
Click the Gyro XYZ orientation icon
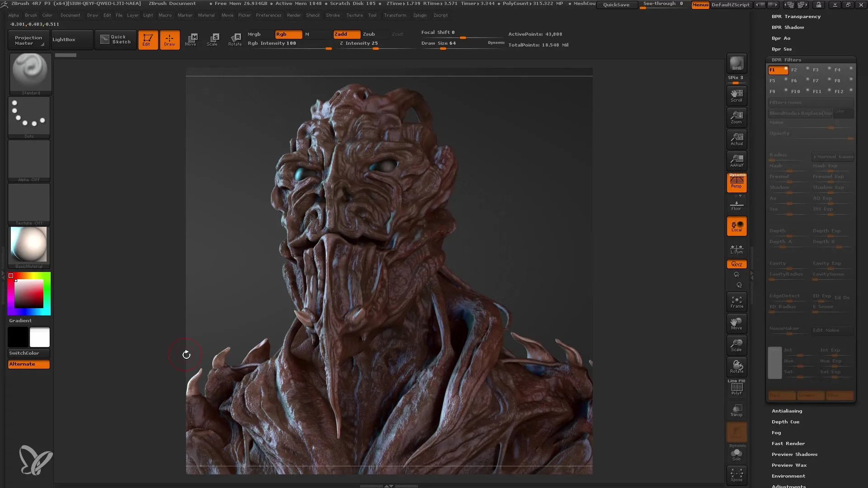[x=736, y=264]
